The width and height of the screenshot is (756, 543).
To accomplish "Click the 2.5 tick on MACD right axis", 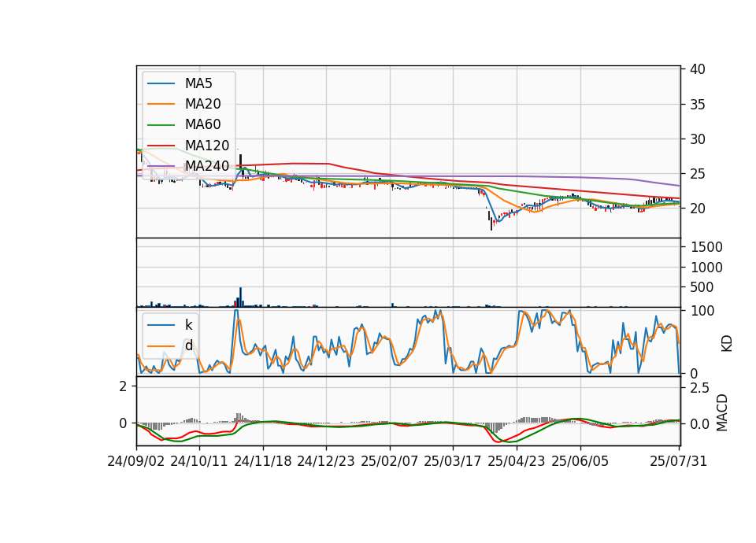I will pos(699,388).
